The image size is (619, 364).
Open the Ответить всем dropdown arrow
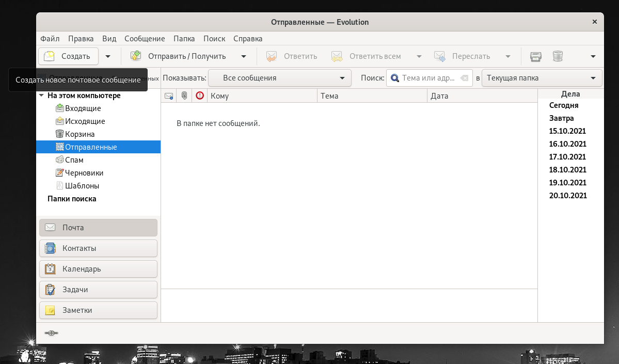click(419, 56)
